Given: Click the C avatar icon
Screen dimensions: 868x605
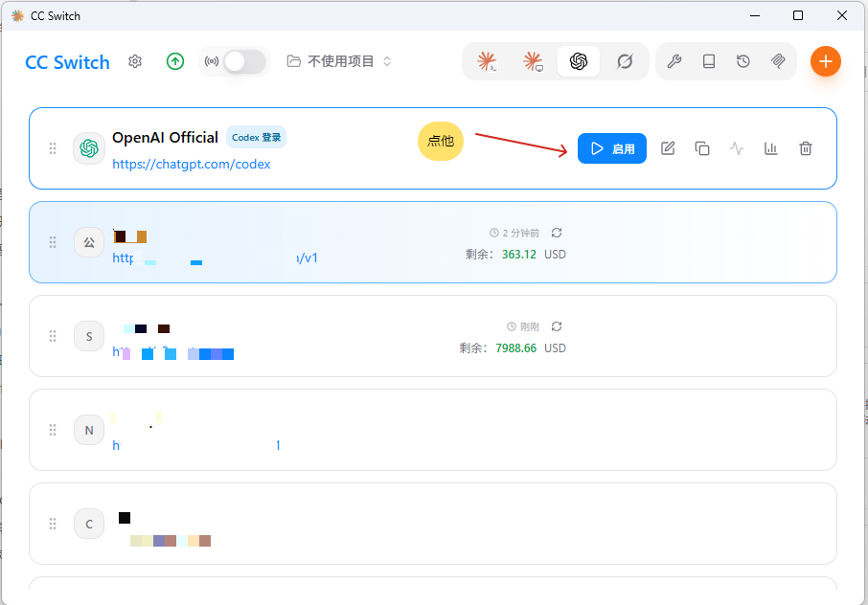Looking at the screenshot, I should (x=89, y=524).
